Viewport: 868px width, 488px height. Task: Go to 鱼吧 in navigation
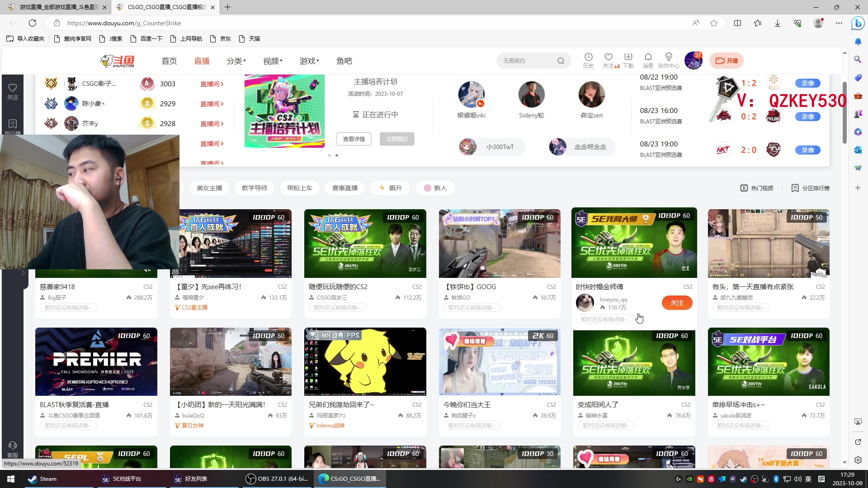(x=344, y=61)
